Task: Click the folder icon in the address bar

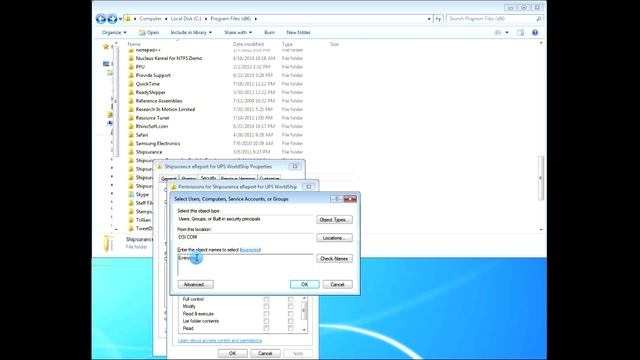Action: tap(128, 18)
